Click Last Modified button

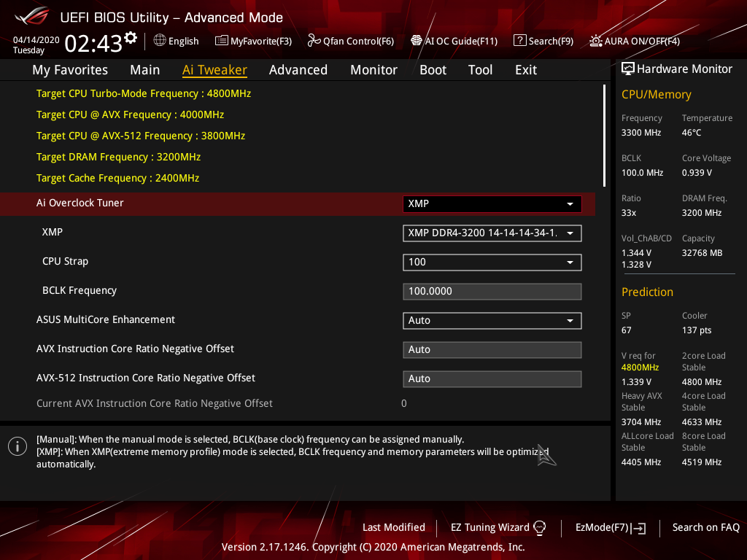click(393, 527)
